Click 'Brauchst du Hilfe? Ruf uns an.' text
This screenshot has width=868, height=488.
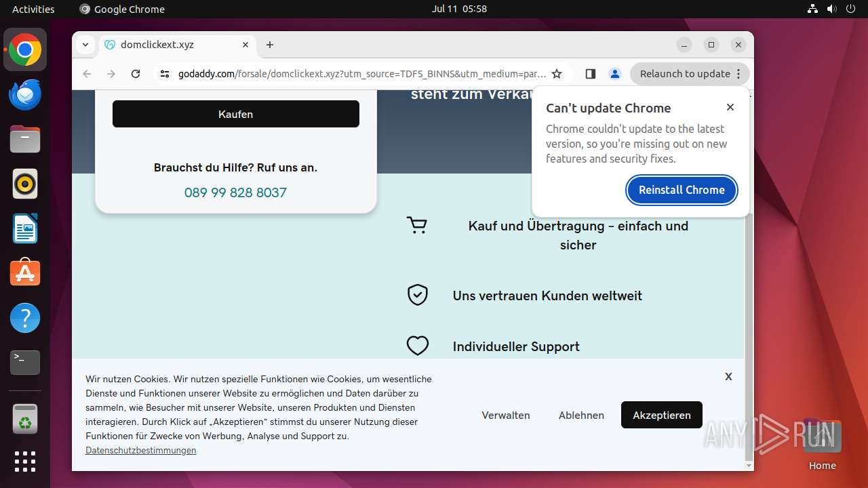tap(235, 167)
